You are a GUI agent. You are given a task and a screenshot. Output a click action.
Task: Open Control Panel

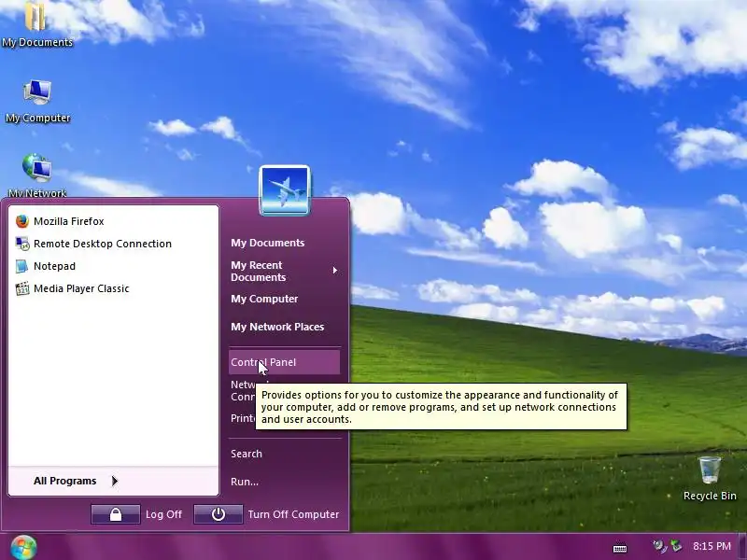click(x=285, y=362)
